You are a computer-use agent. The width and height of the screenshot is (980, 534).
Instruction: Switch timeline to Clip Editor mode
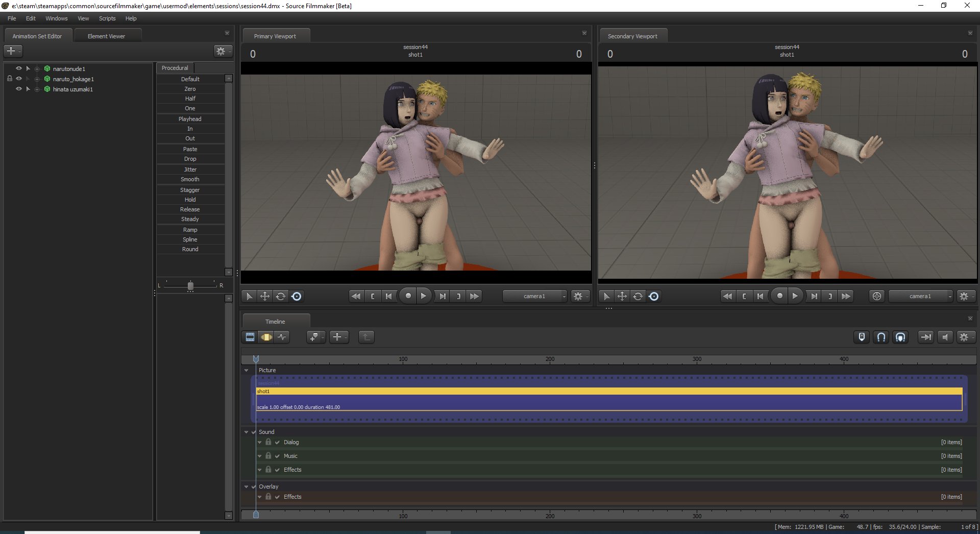pyautogui.click(x=250, y=337)
